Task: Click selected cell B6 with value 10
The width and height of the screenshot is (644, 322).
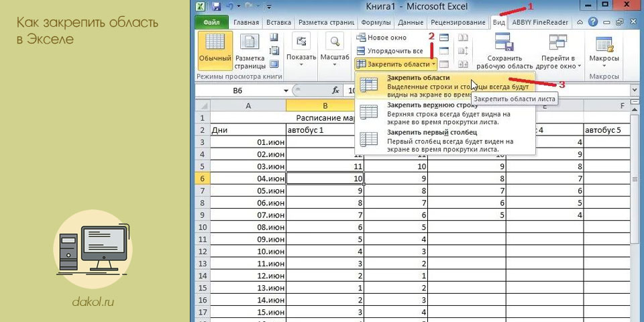Action: coord(325,178)
